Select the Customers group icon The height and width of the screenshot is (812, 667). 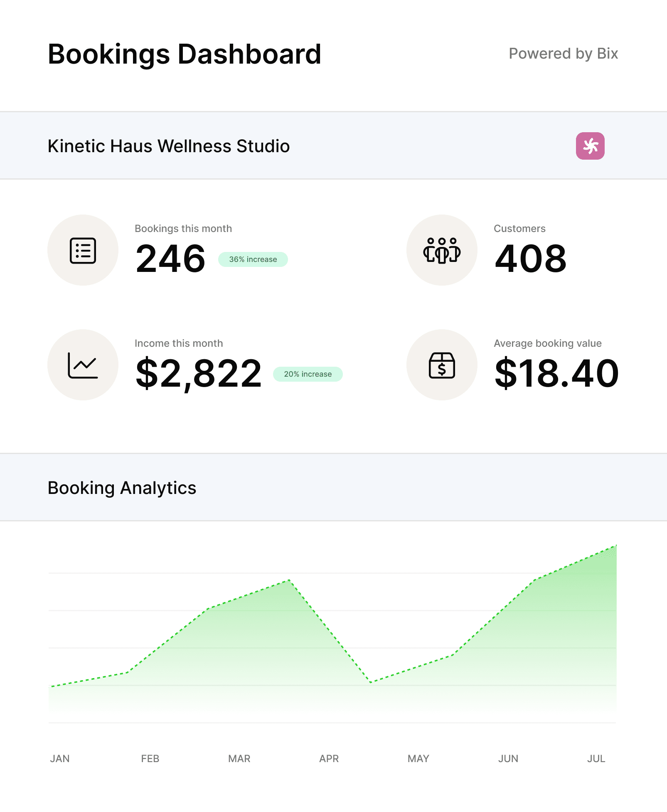pos(442,249)
